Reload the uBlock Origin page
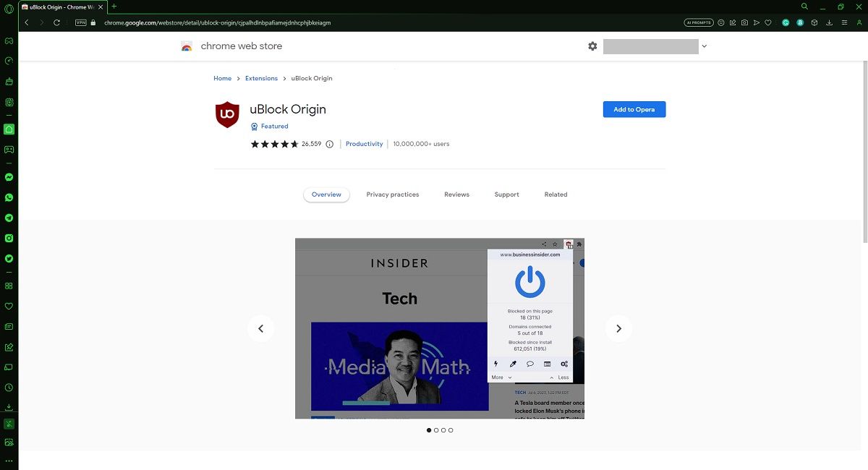The width and height of the screenshot is (868, 470). (x=57, y=22)
